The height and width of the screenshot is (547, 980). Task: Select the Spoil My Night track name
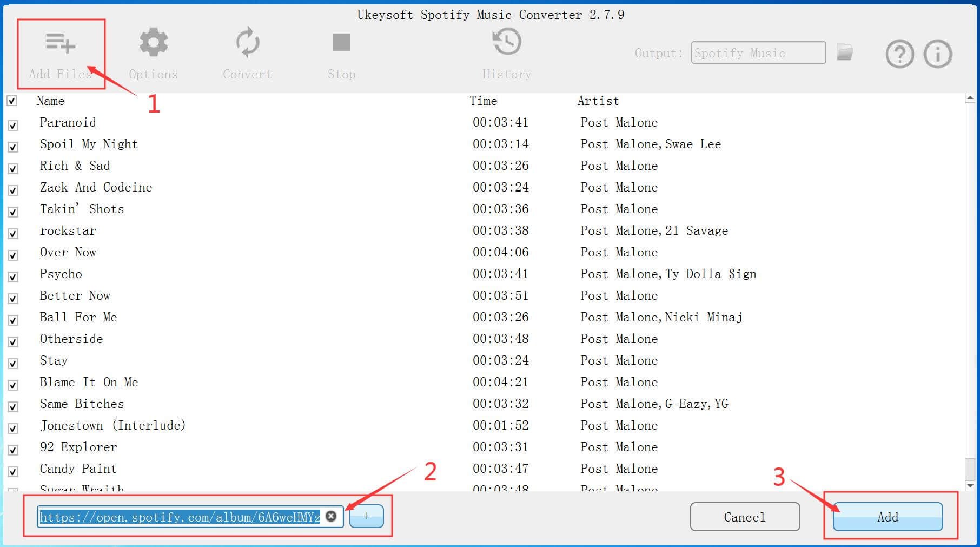(89, 144)
